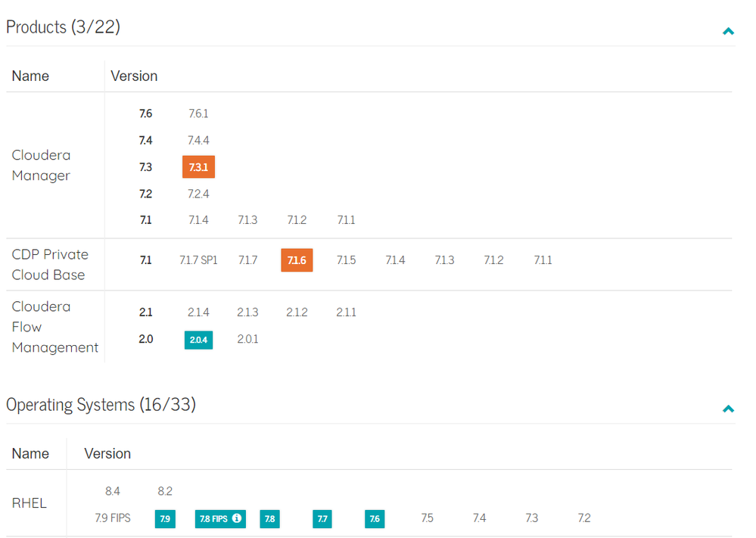Viewport: 756px width, 538px height.
Task: Click Products table Version column header
Action: [134, 76]
